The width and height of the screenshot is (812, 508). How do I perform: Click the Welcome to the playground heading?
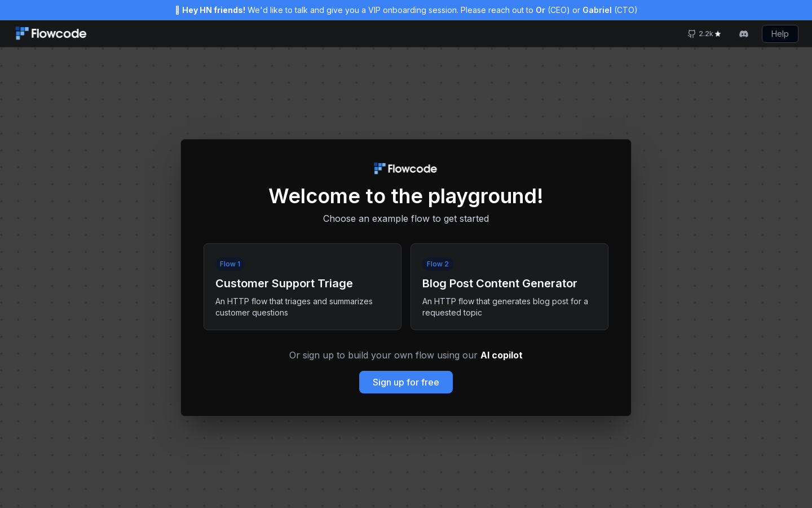(x=406, y=196)
